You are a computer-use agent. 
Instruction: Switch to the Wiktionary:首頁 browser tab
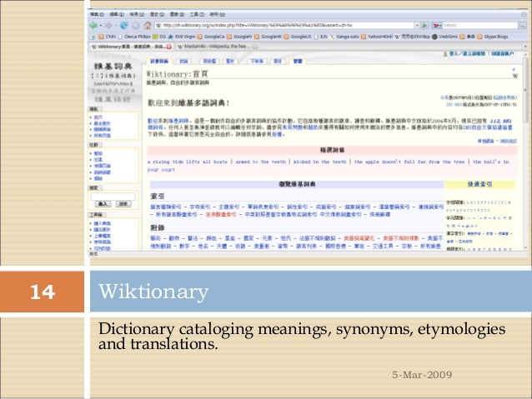click(131, 47)
